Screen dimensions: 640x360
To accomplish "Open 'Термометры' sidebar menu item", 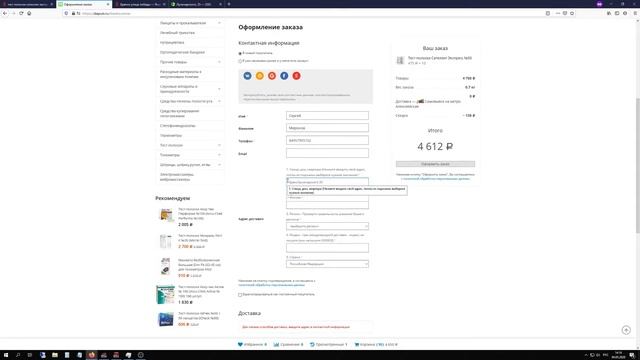I will coord(171,136).
